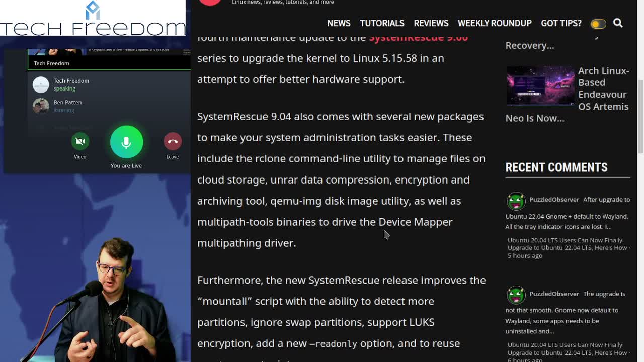Select the Tech Freedom stream thumbnail label
This screenshot has height=362, width=644.
point(51,63)
